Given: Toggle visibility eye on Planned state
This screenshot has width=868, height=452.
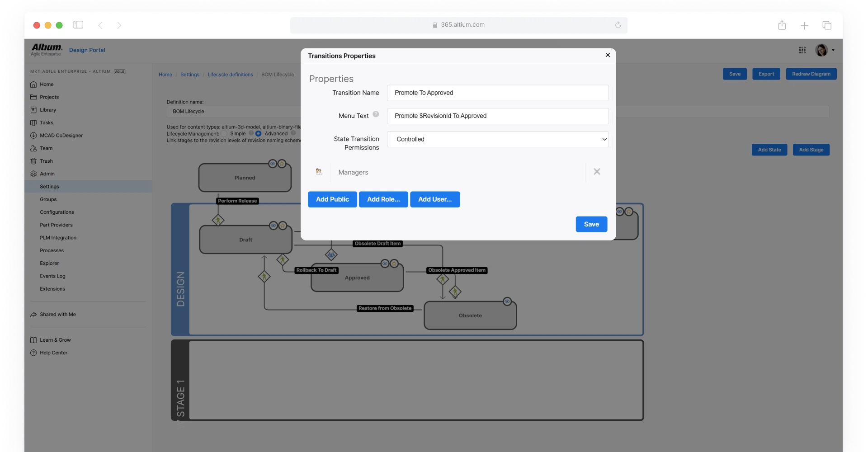Looking at the screenshot, I should coord(273,164).
